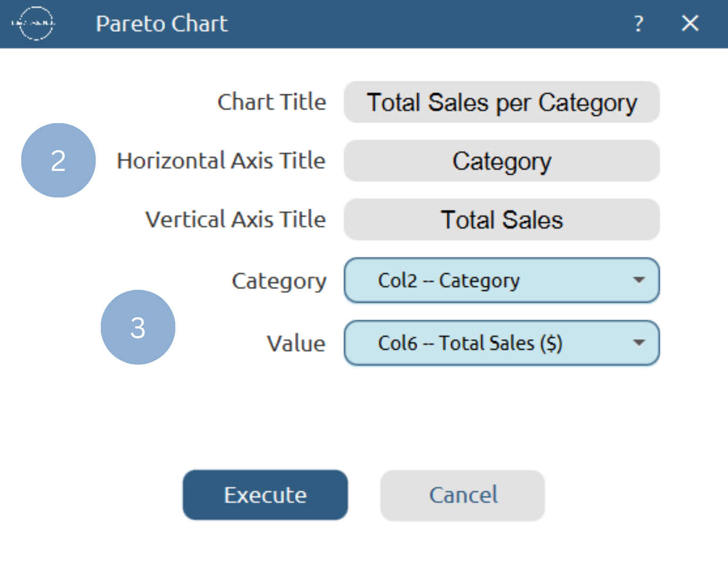Viewport: 728px width, 562px height.
Task: Click the question mark for dialog help
Action: (638, 24)
